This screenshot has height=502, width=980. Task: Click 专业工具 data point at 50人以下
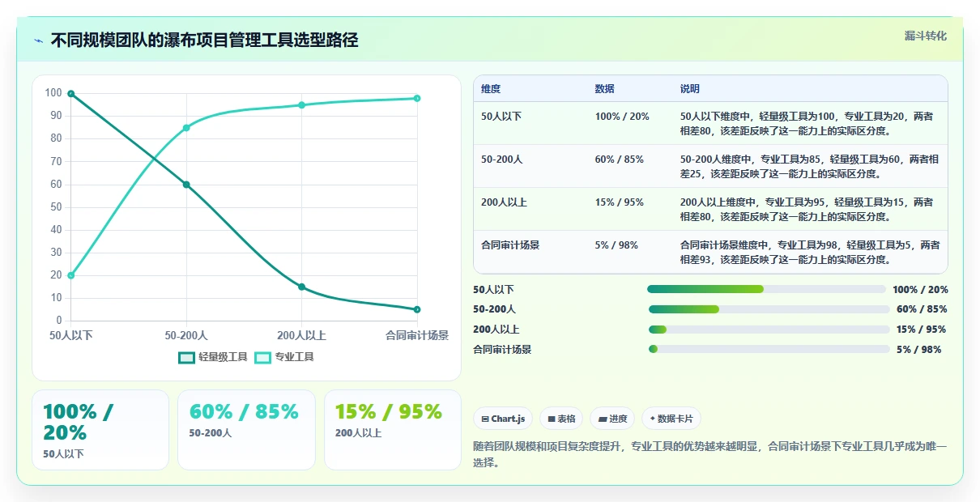[x=71, y=275]
